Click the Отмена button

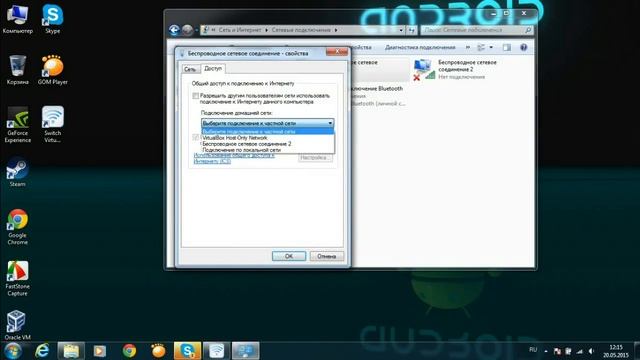pyautogui.click(x=327, y=256)
